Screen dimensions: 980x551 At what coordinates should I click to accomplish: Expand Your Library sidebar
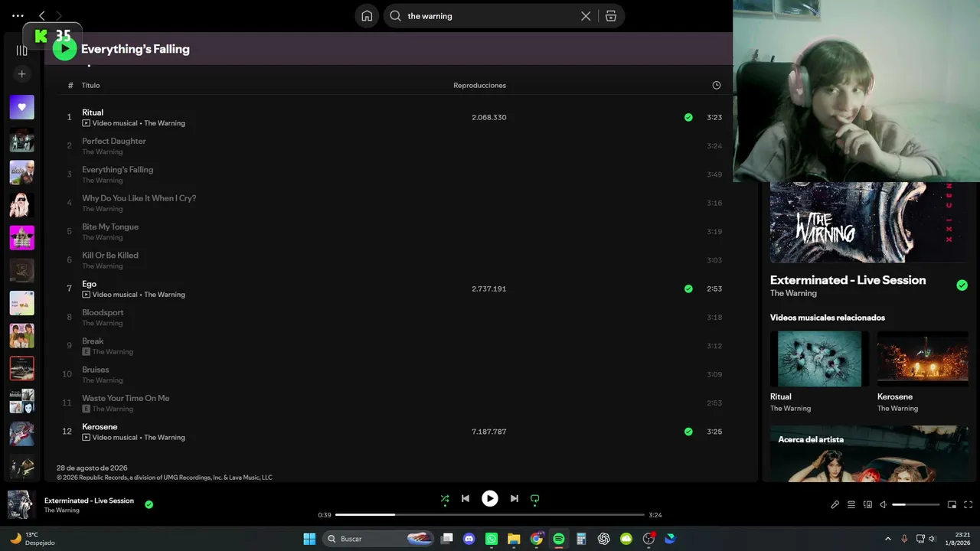click(21, 51)
